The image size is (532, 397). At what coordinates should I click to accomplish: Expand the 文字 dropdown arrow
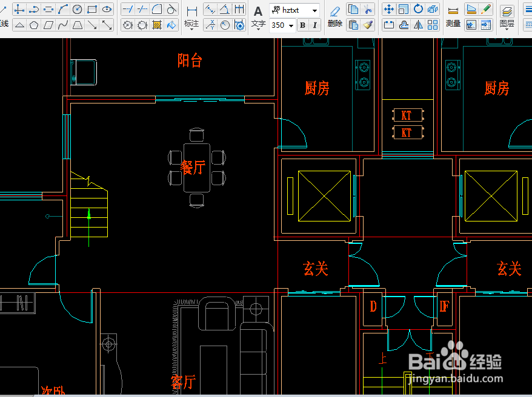[258, 30]
